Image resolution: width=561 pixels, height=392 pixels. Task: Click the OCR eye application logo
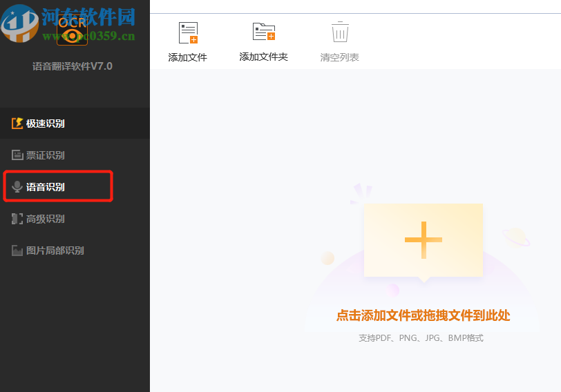73,30
